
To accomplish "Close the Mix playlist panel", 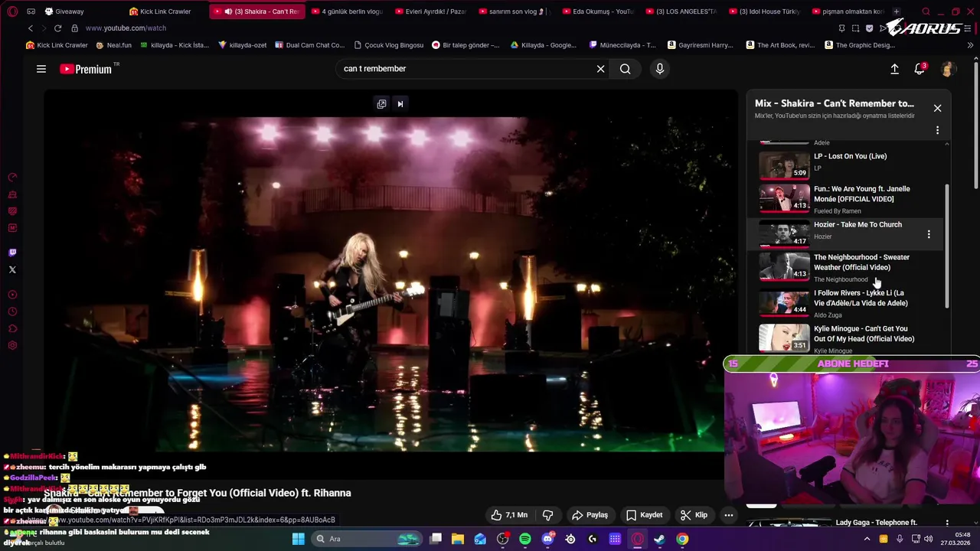I will pyautogui.click(x=937, y=108).
